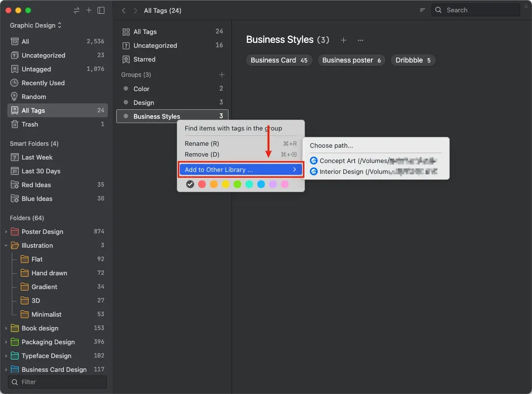Click the Concept Art library icon
Viewport: 532px width, 394px height.
tap(314, 161)
